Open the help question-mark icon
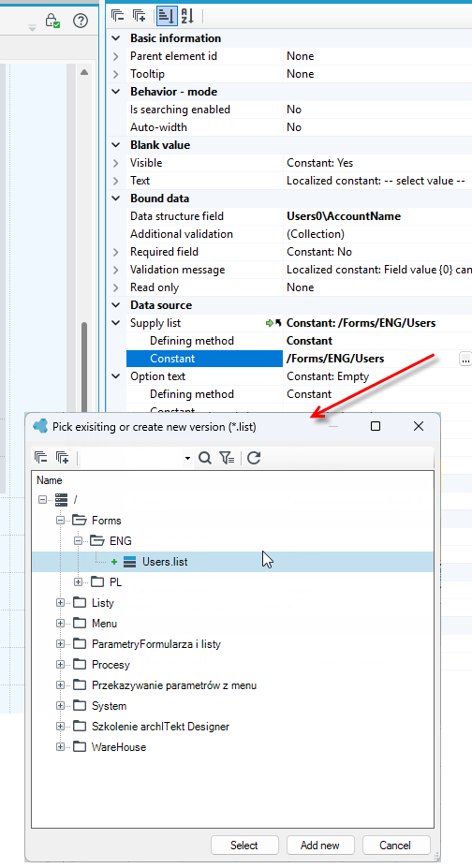The height and width of the screenshot is (868, 472). (81, 21)
